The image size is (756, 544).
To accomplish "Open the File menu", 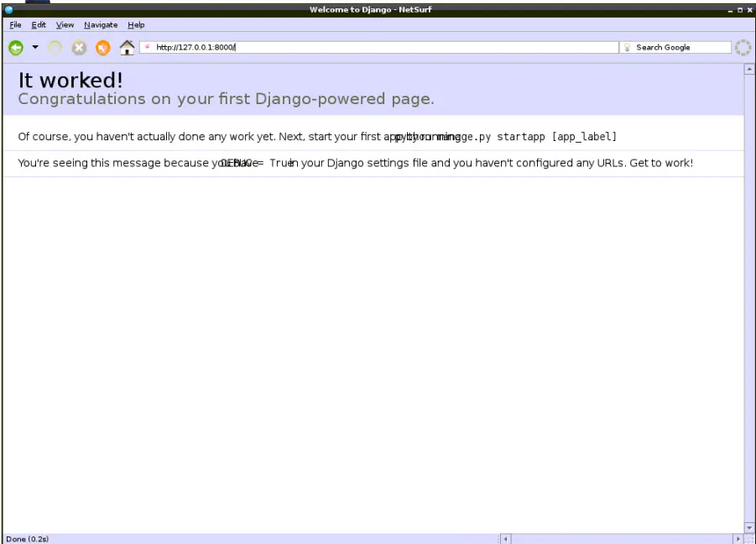I will pos(15,24).
